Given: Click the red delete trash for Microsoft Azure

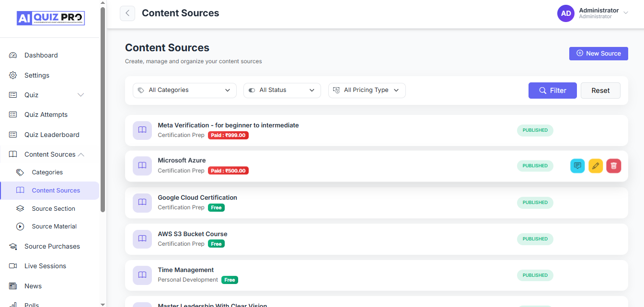Looking at the screenshot, I should click(614, 166).
